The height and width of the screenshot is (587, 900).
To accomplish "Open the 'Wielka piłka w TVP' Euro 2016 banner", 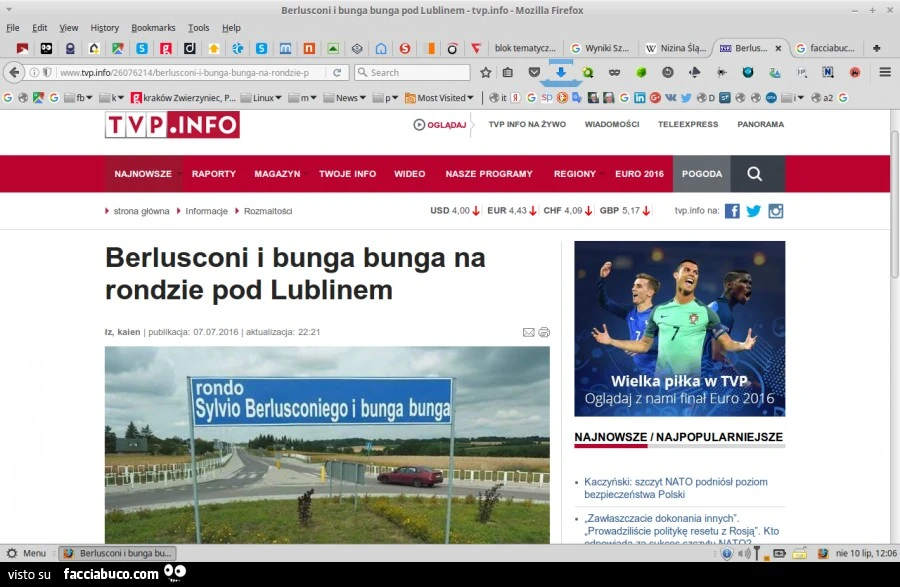I will click(x=680, y=329).
